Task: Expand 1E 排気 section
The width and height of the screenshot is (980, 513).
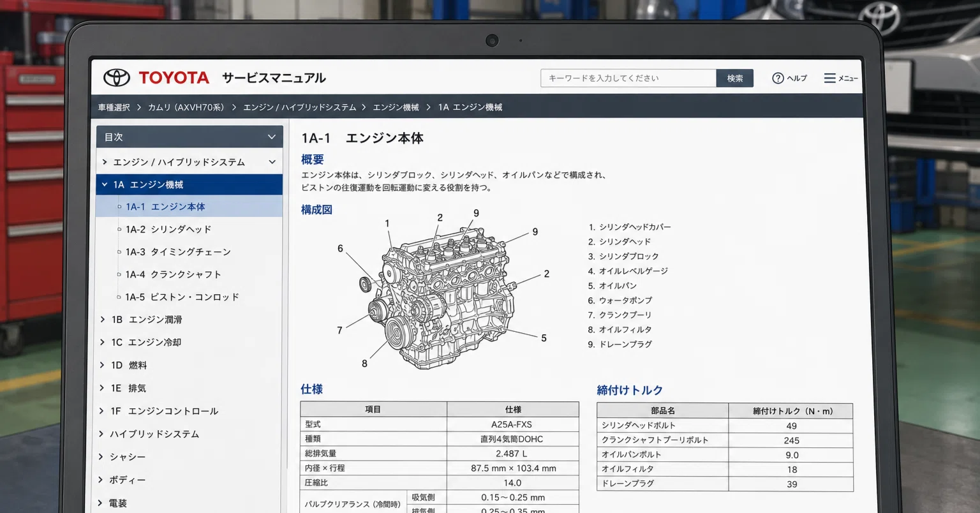Action: pyautogui.click(x=102, y=388)
